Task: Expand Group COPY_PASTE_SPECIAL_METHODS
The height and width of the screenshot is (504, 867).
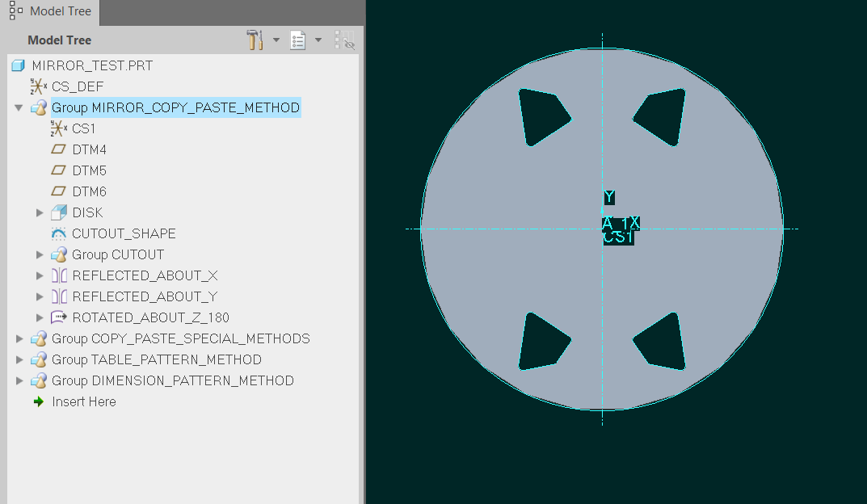Action: click(x=19, y=338)
